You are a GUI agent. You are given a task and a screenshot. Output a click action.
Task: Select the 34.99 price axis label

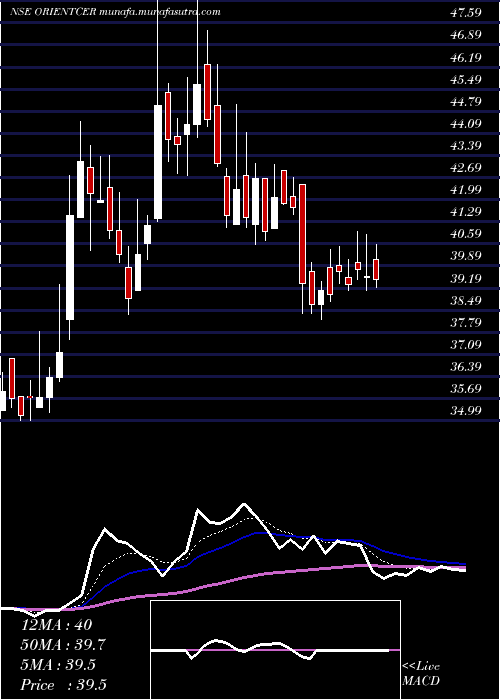tap(466, 410)
